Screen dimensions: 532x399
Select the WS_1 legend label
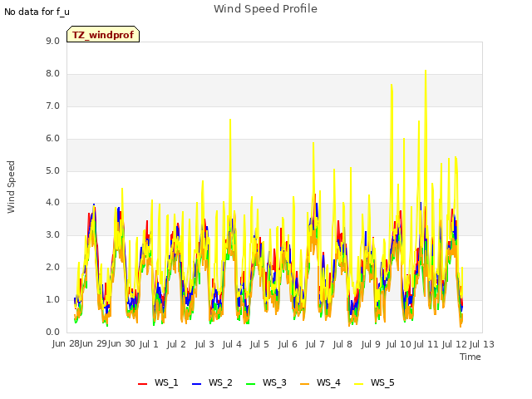click(166, 382)
